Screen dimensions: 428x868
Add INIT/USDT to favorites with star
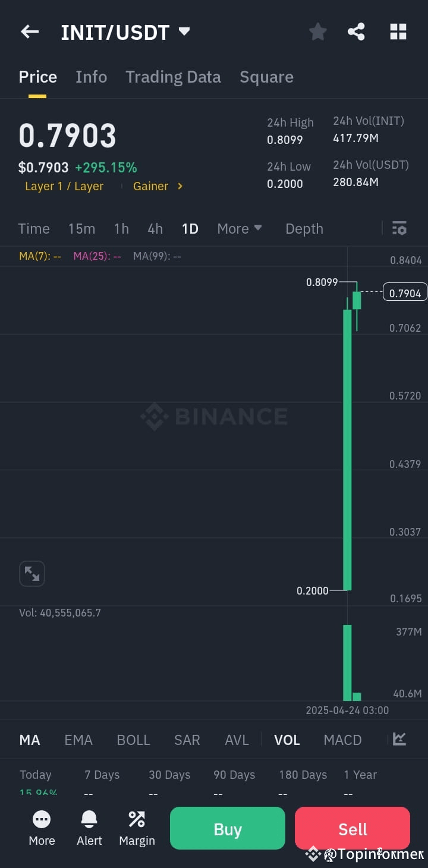(x=318, y=32)
